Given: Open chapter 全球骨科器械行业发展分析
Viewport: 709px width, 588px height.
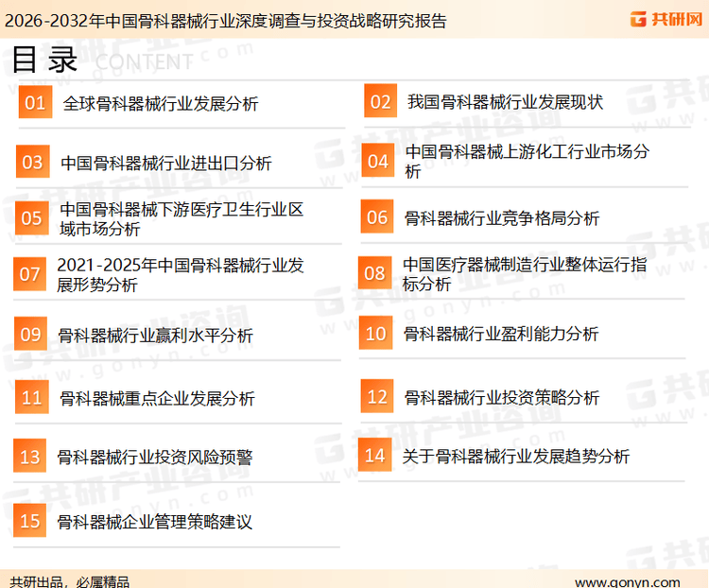Looking at the screenshot, I should click(x=161, y=104).
